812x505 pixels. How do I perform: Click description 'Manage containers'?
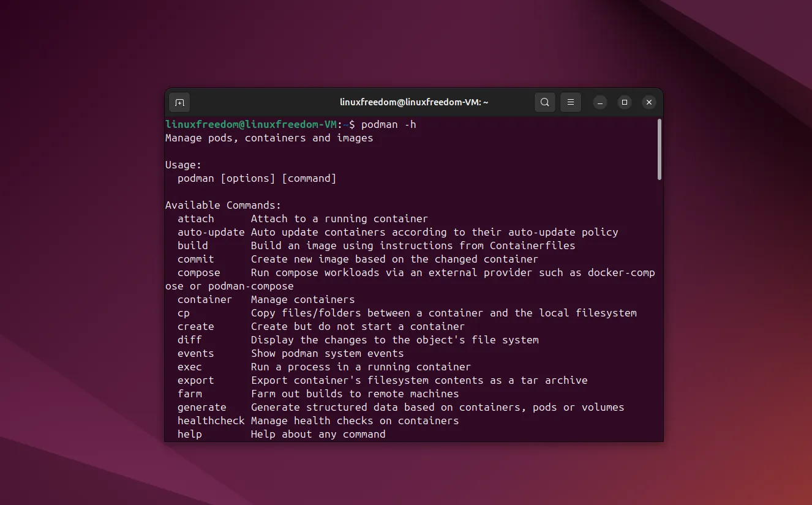click(303, 299)
